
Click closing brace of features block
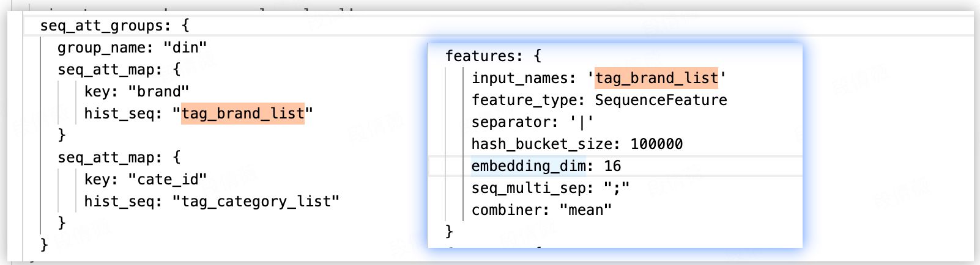point(449,231)
